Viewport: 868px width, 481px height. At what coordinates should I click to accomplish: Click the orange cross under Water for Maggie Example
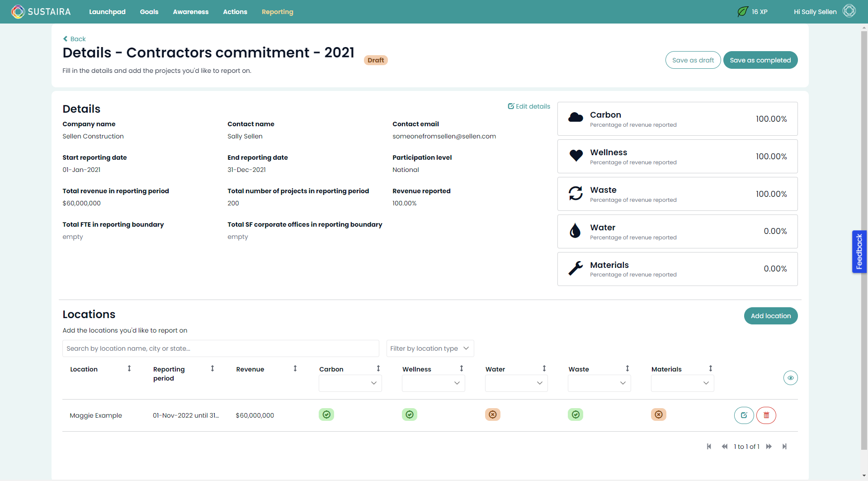pos(492,414)
